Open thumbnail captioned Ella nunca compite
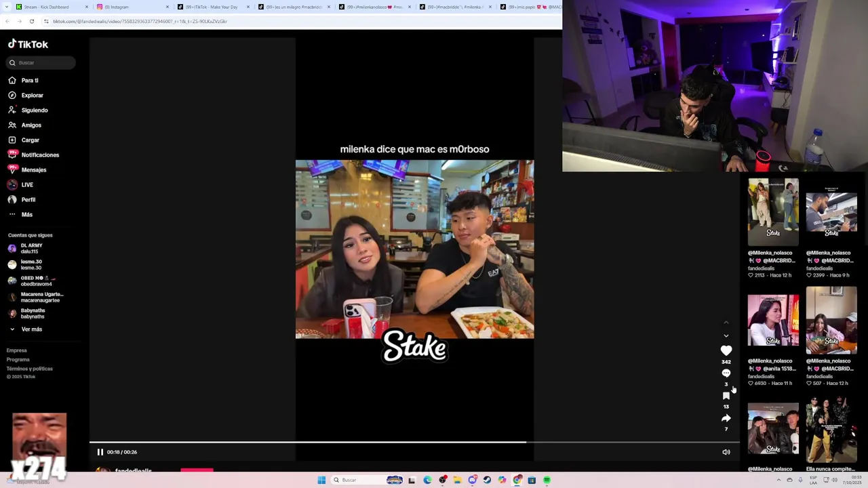This screenshot has width=868, height=488. tap(831, 428)
